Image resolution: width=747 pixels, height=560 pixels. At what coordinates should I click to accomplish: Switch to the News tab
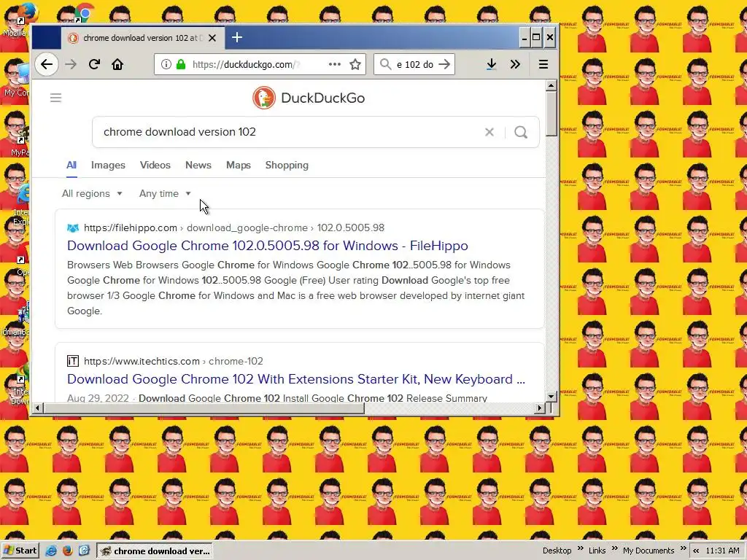tap(198, 166)
